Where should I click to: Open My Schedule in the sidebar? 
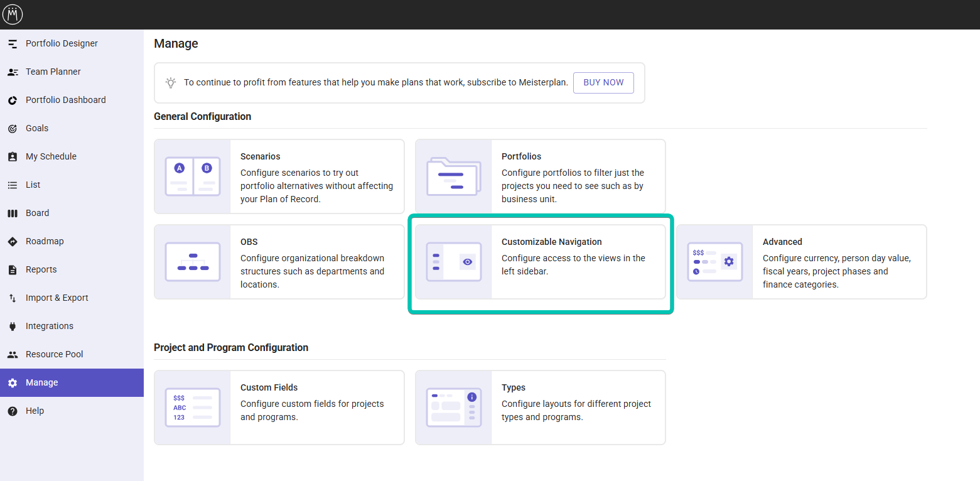[51, 156]
